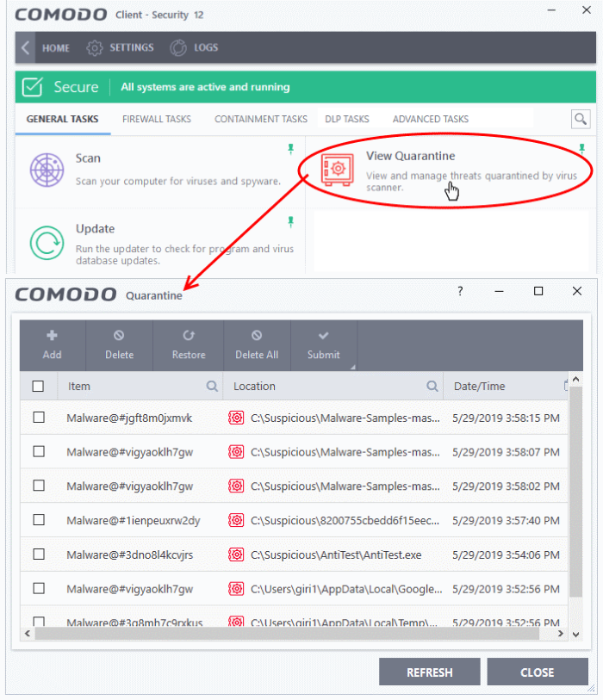Click Delete in the Quarantine toolbar

click(x=119, y=345)
